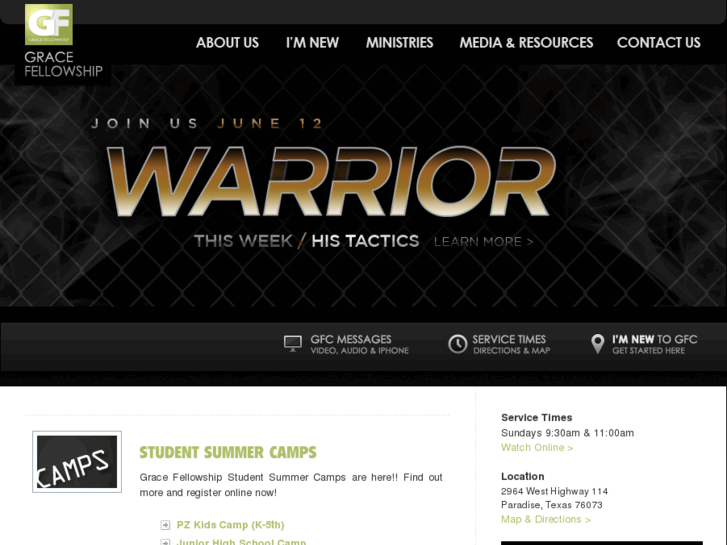The width and height of the screenshot is (727, 545).
Task: Click the Student Summer Camps heading
Action: point(228,452)
